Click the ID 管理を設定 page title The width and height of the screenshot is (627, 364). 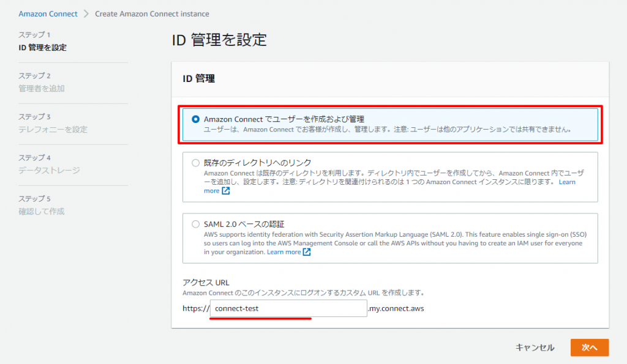[219, 40]
